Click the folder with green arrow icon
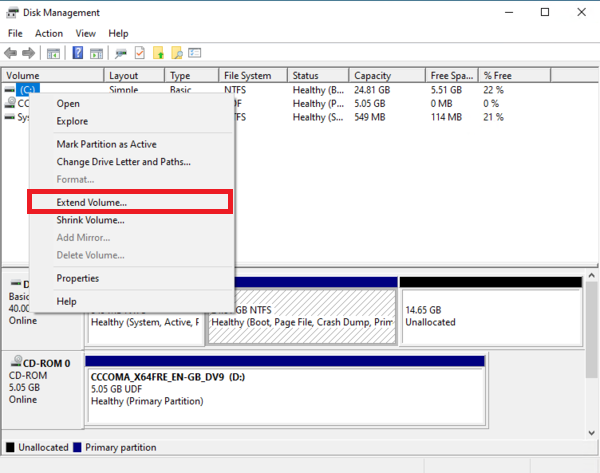This screenshot has height=473, width=600. click(159, 52)
